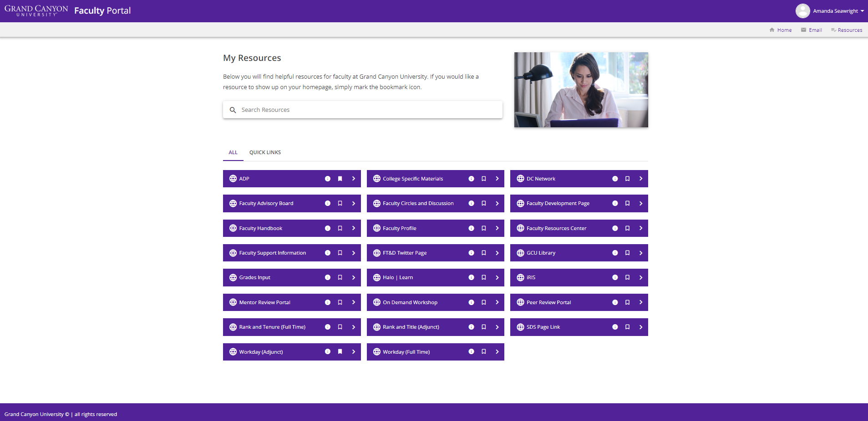
Task: Show info for FT&D Twitter Page
Action: click(x=472, y=253)
